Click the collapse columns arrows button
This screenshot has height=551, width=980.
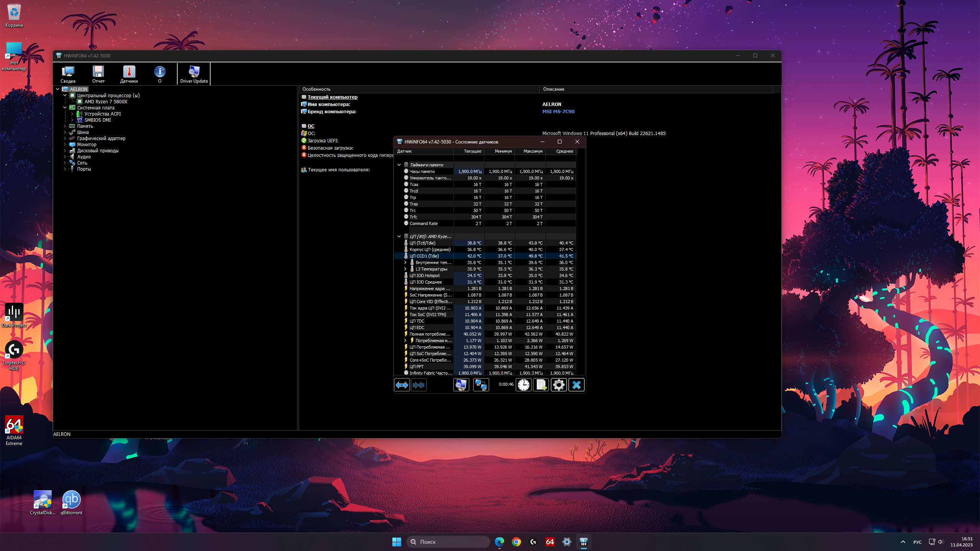click(418, 385)
